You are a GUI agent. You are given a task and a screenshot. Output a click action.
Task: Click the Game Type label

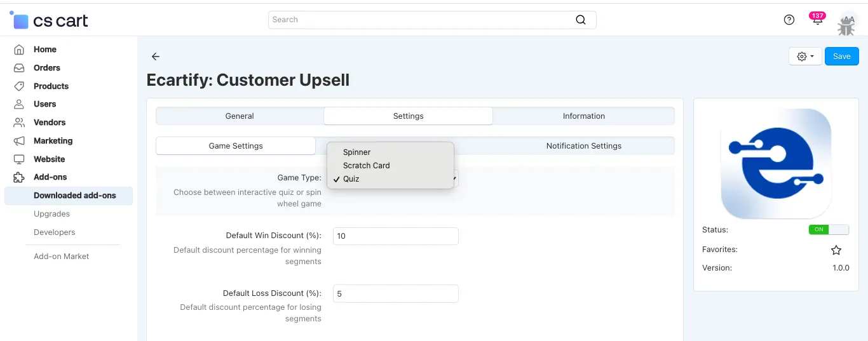pyautogui.click(x=299, y=178)
